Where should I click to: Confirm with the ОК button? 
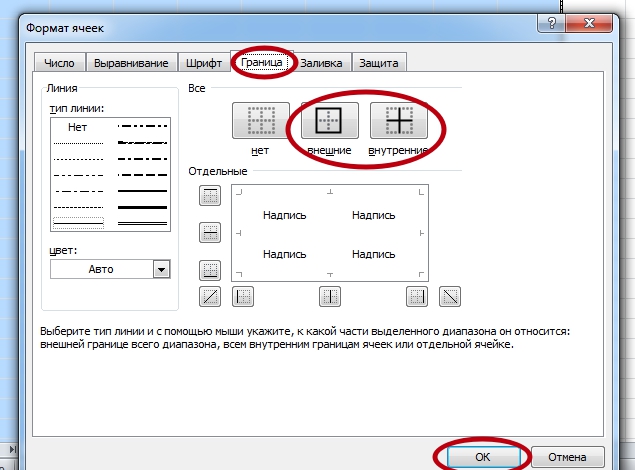point(483,457)
